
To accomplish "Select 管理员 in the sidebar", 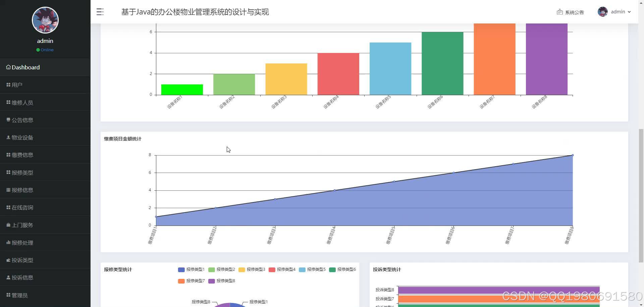I will [x=45, y=295].
